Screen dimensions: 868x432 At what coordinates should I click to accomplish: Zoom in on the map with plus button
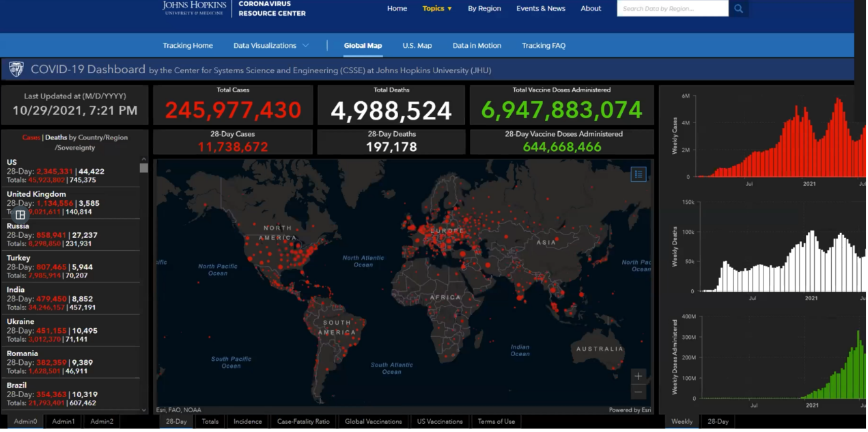pyautogui.click(x=639, y=376)
